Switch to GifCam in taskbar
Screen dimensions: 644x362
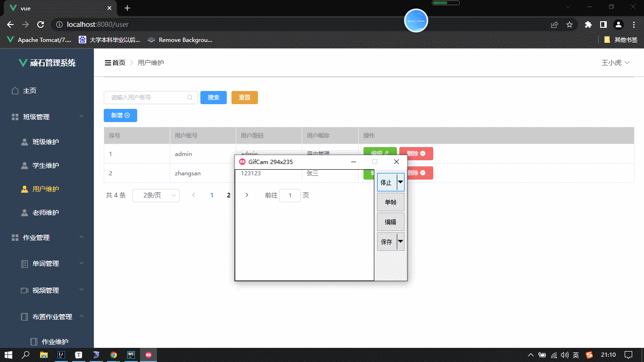[x=149, y=355]
